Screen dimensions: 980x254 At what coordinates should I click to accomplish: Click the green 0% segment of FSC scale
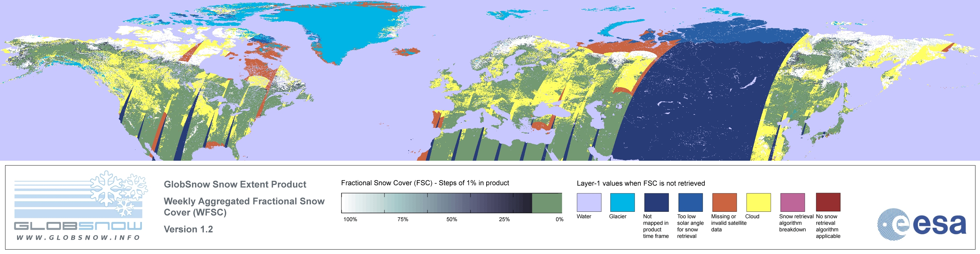[547, 203]
